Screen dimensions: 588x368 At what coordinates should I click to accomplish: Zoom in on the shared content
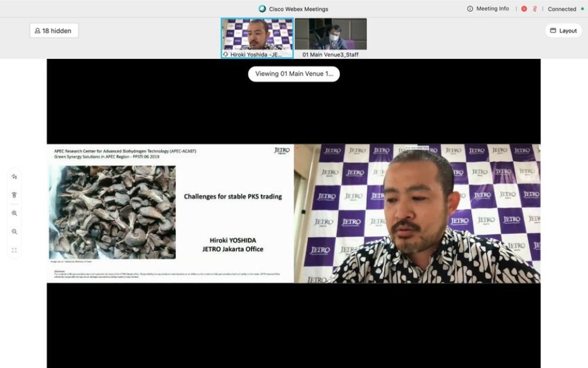(14, 213)
